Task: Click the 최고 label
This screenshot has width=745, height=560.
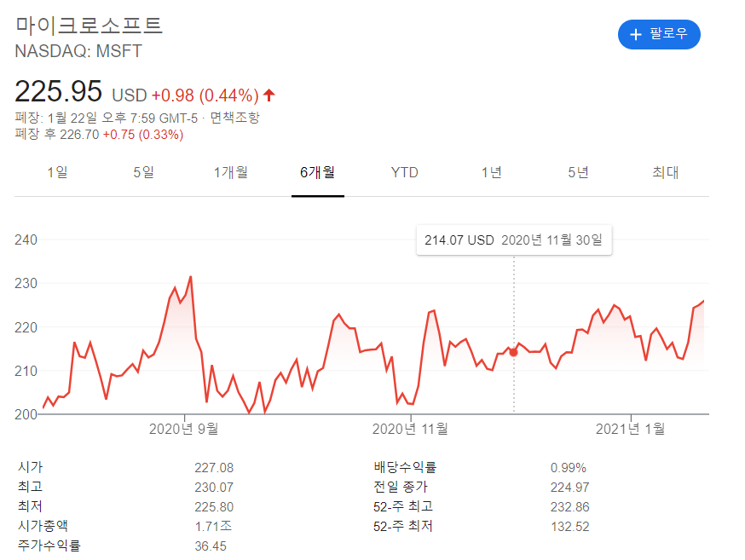Action: [31, 487]
